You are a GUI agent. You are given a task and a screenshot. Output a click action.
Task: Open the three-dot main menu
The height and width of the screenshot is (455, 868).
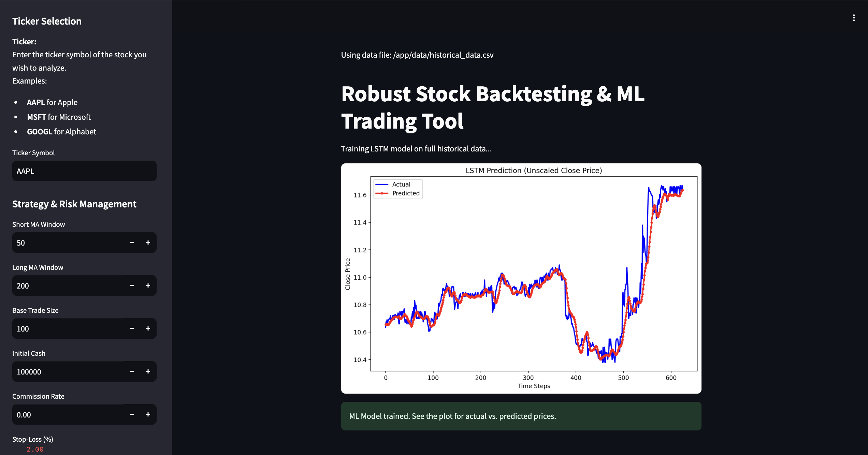854,18
